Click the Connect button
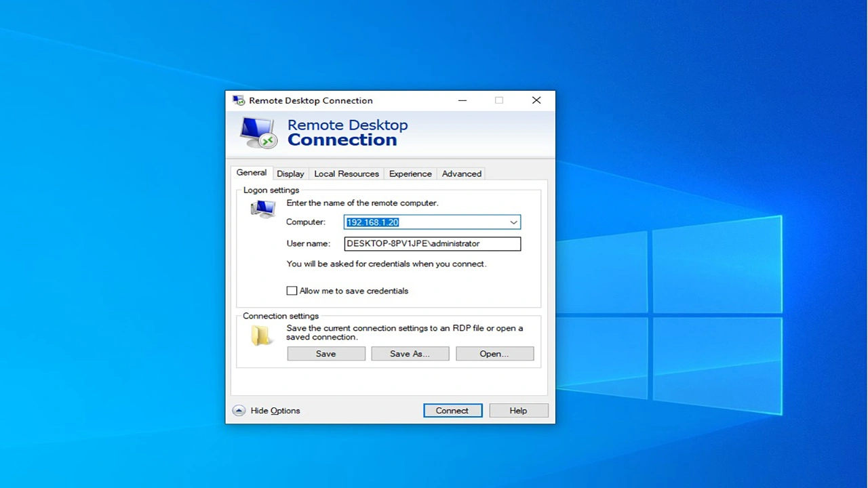868x488 pixels. 452,411
